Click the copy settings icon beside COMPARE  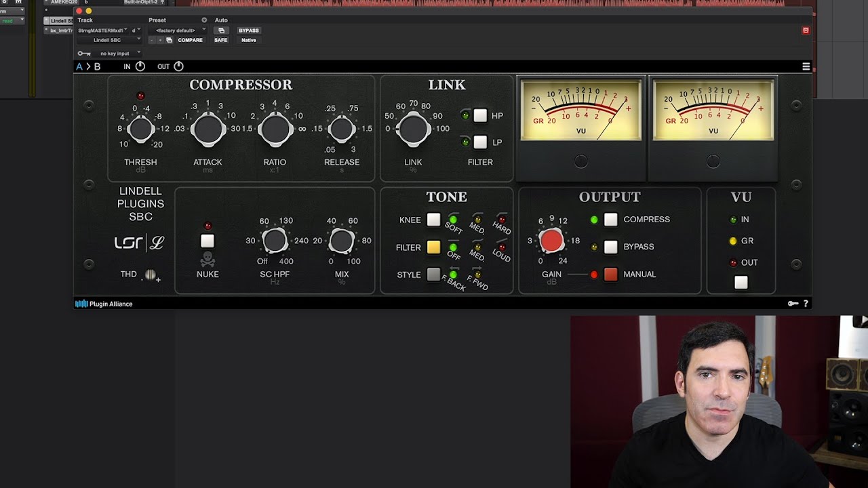(169, 40)
